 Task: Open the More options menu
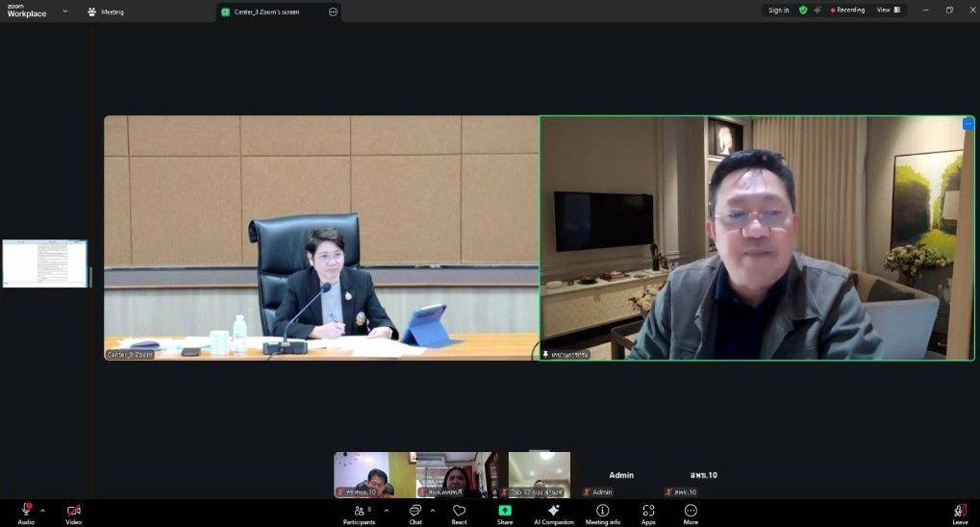pos(691,512)
